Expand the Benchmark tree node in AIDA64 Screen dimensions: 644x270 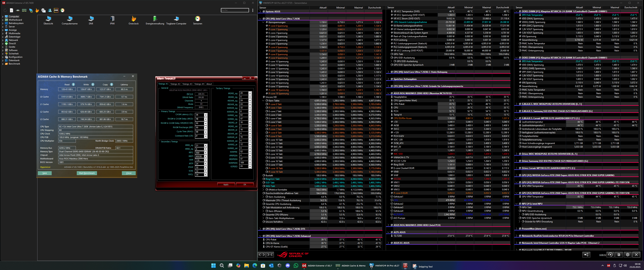click(3, 64)
